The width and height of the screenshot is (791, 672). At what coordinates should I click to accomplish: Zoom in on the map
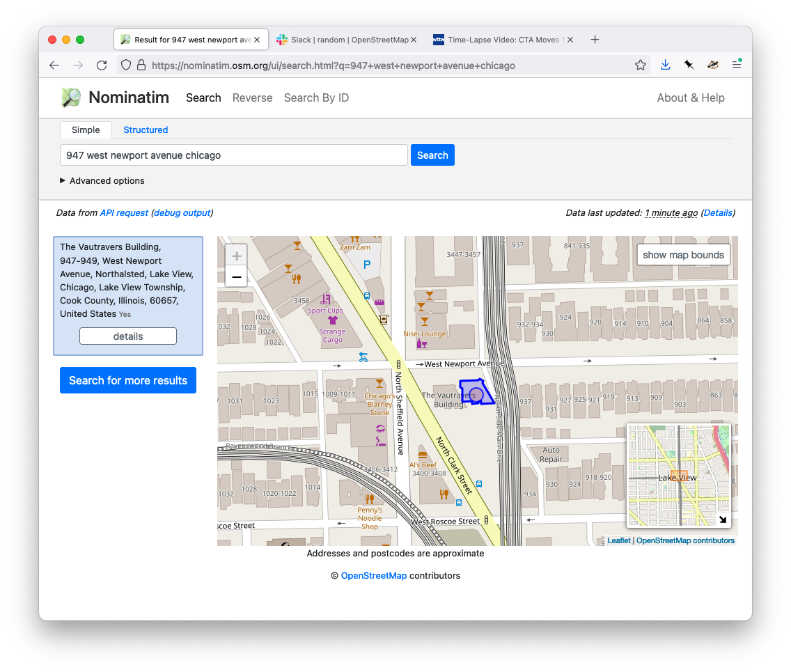(236, 256)
